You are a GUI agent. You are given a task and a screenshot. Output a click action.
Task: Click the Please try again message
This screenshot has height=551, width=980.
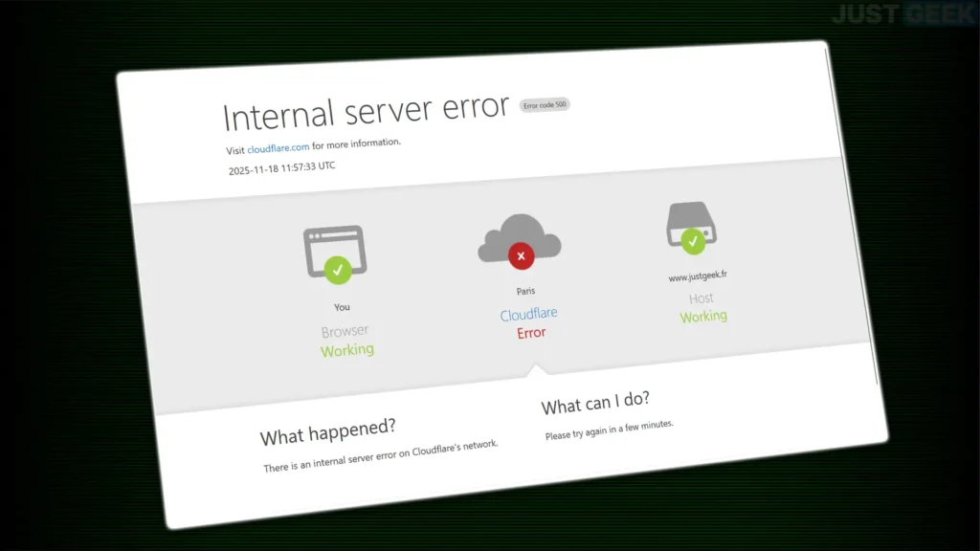610,430
